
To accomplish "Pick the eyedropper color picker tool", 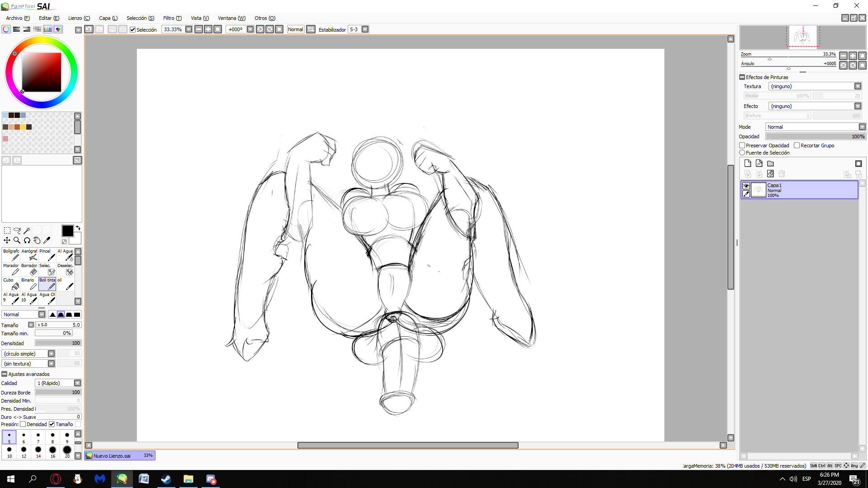I will click(x=47, y=240).
